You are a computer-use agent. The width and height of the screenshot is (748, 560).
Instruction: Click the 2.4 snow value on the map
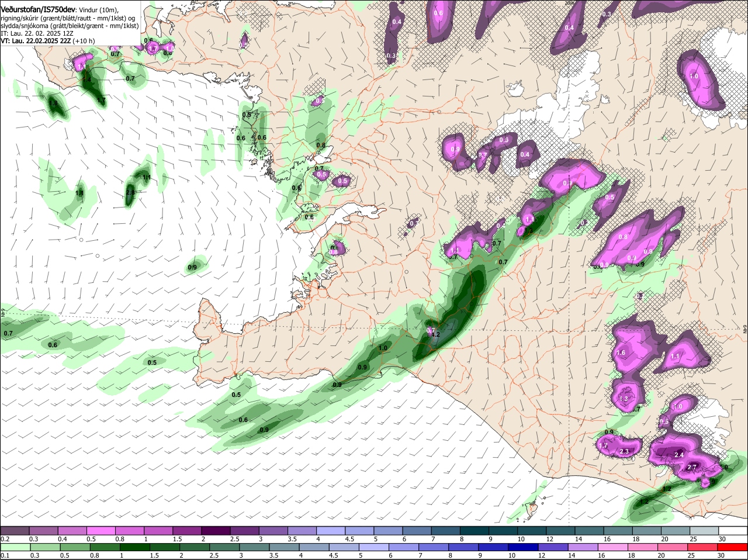pyautogui.click(x=679, y=455)
